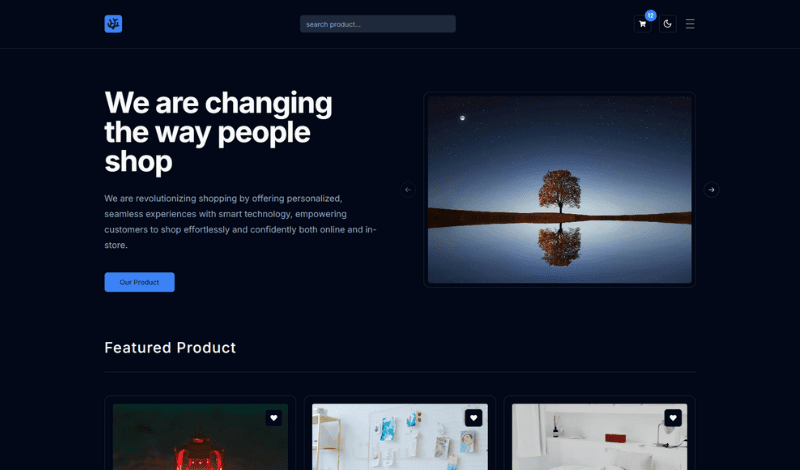Favorite the red lantern product
Image resolution: width=800 pixels, height=470 pixels.
click(x=273, y=418)
